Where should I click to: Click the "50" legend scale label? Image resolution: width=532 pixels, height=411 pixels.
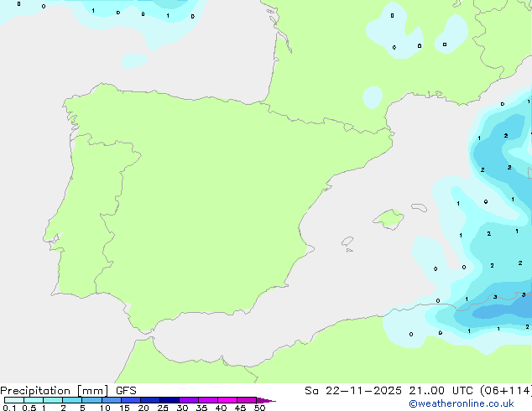click(x=259, y=408)
